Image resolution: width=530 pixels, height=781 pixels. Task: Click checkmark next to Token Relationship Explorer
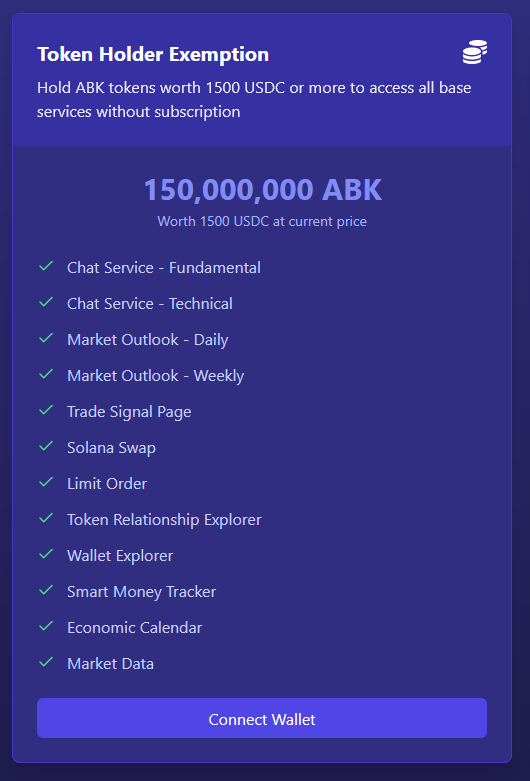pyautogui.click(x=46, y=518)
